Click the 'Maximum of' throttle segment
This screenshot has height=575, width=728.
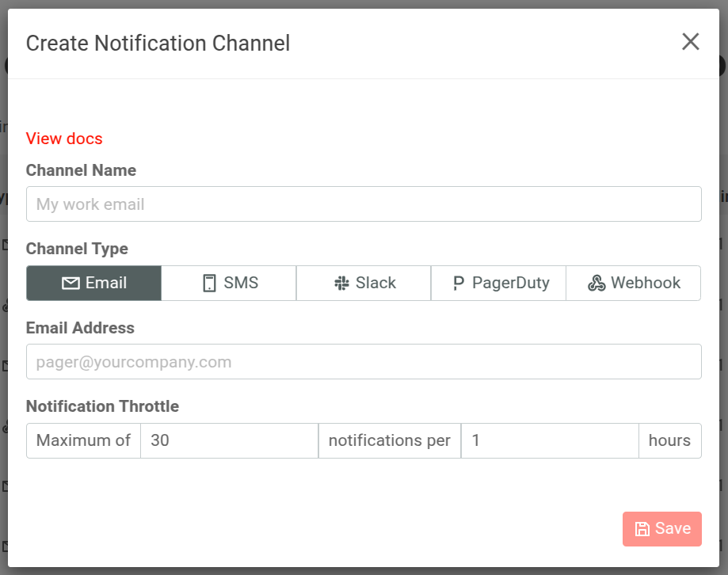tap(82, 440)
